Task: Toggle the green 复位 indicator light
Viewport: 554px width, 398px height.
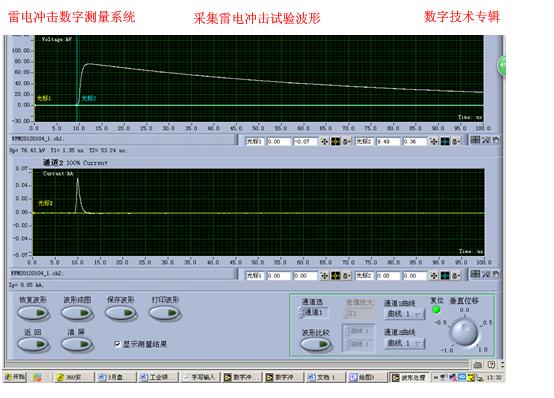Action: coord(437,310)
